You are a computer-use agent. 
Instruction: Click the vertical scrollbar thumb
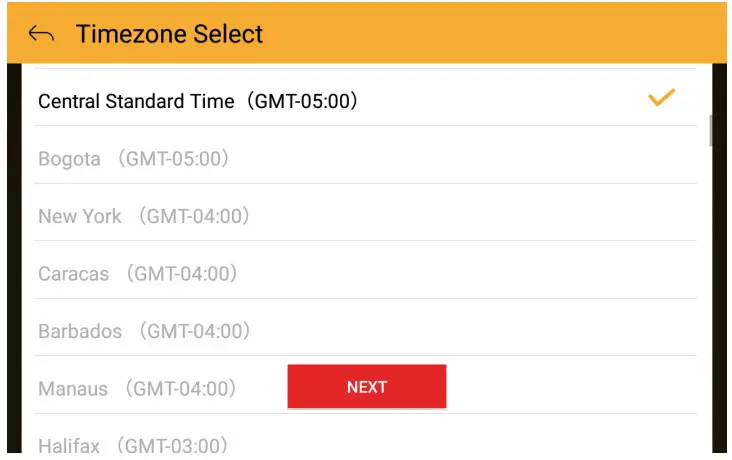pyautogui.click(x=710, y=130)
